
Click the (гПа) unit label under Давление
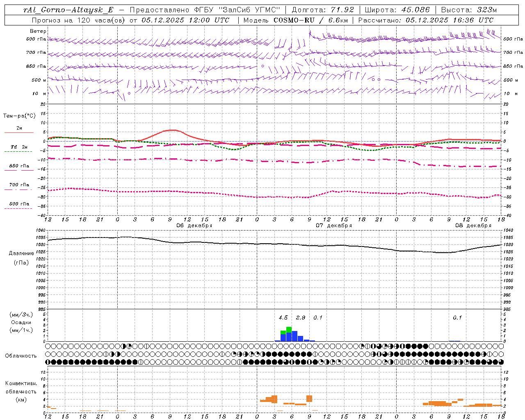point(21,263)
